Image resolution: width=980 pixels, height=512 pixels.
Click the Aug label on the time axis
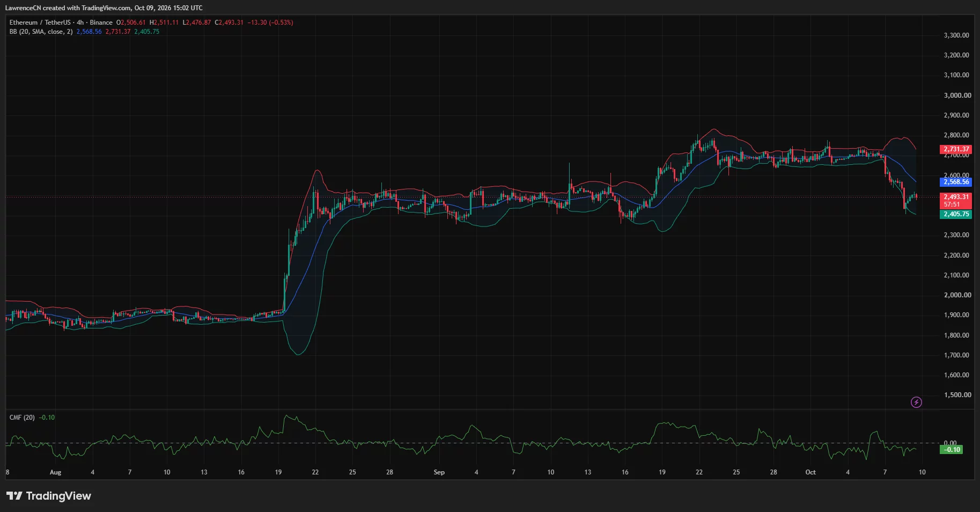click(55, 472)
